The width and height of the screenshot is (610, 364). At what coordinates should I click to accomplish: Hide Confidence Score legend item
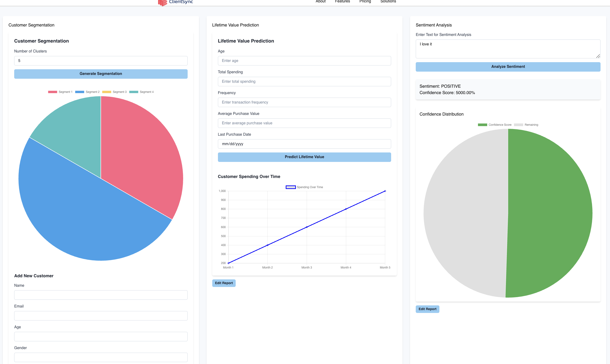coord(482,125)
